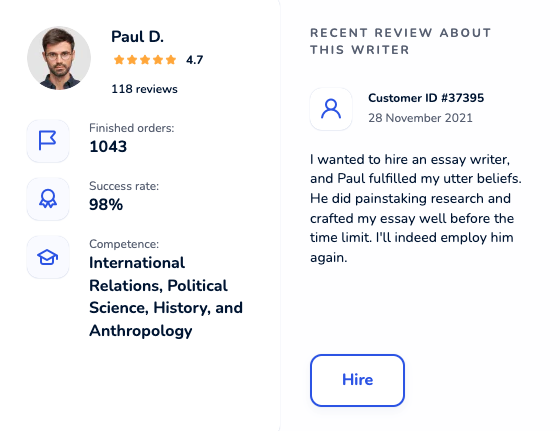Image resolution: width=560 pixels, height=431 pixels.
Task: Open the 118 reviews link
Action: coord(144,89)
